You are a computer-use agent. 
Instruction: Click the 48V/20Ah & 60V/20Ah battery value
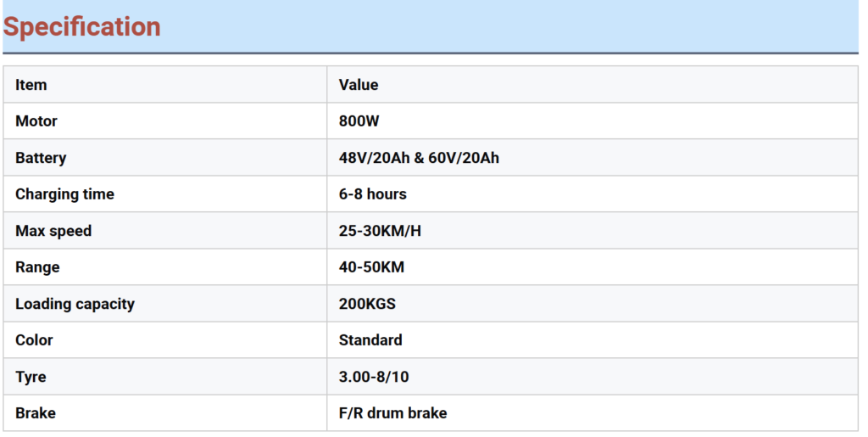(419, 158)
